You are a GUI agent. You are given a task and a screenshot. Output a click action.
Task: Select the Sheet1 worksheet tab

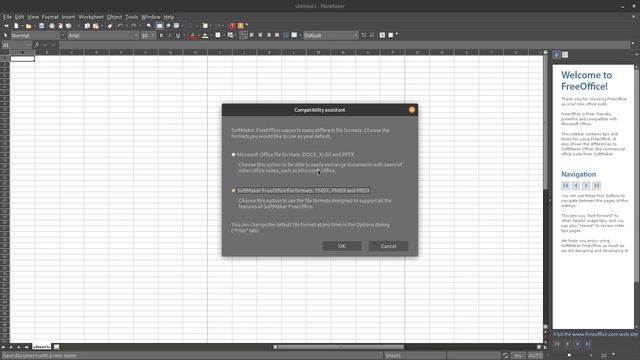[x=42, y=347]
